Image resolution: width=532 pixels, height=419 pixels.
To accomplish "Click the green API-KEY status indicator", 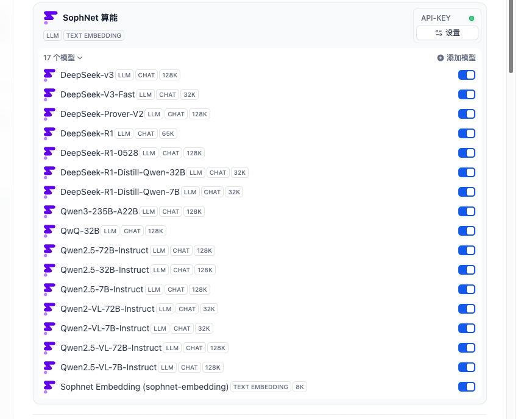I will point(472,18).
